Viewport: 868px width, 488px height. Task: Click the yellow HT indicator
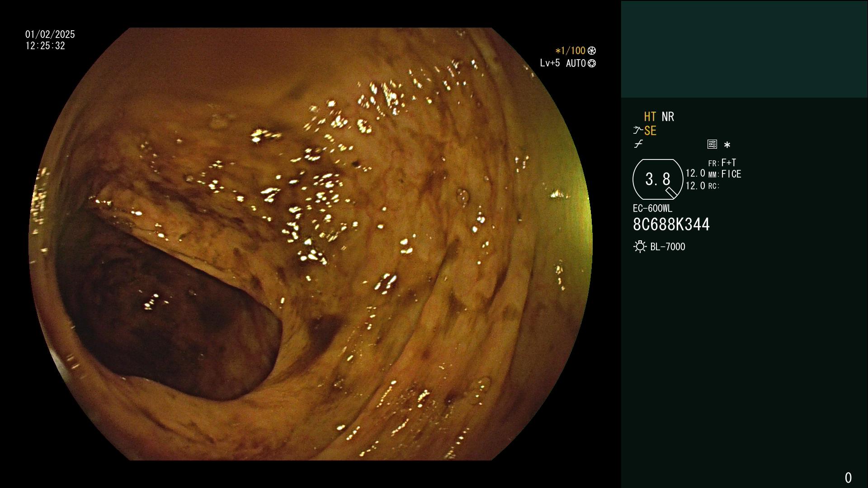coord(650,117)
